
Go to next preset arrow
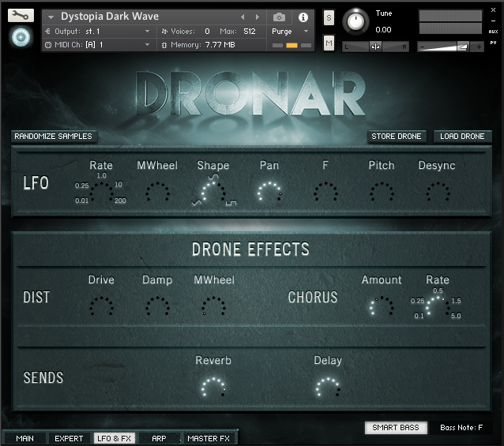pos(258,17)
